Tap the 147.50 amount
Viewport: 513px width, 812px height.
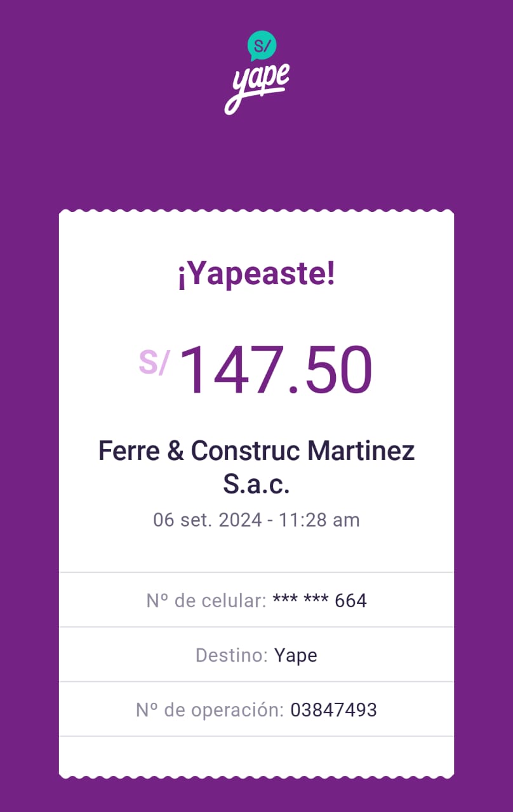(x=276, y=370)
